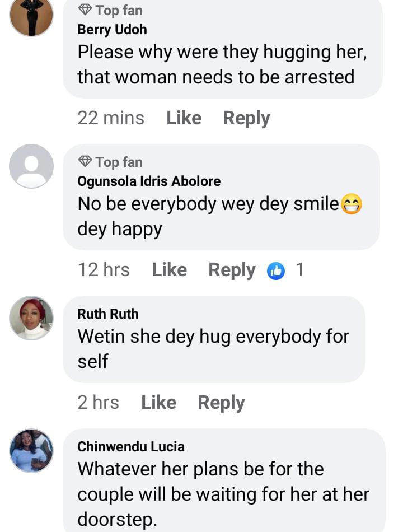Click Berry Udoh's Top fan diamond badge

[85, 10]
